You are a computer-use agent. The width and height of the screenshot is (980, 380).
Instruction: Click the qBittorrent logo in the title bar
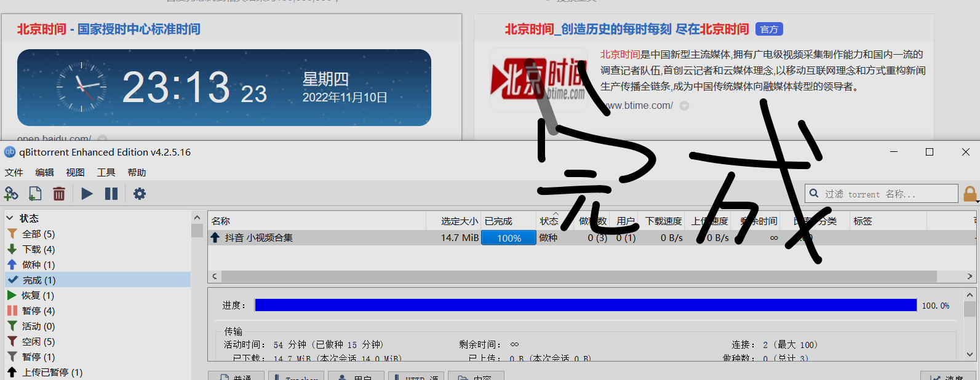tap(10, 152)
